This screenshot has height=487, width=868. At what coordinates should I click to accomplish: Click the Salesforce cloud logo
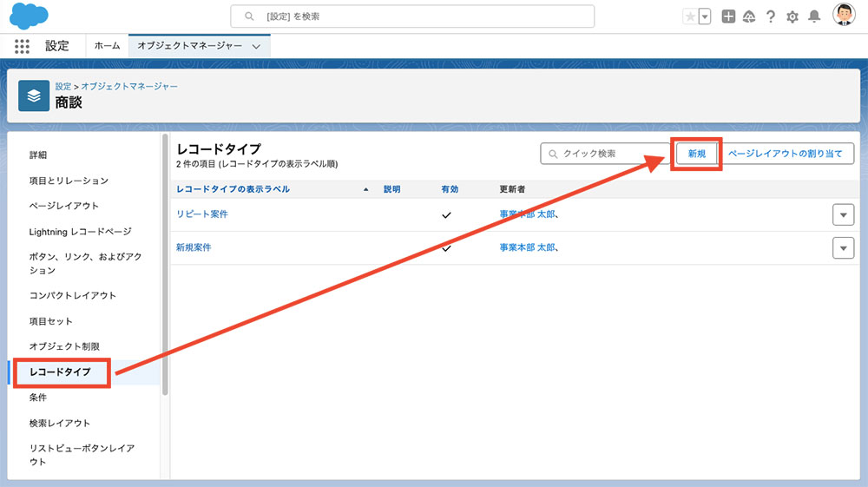[x=29, y=16]
